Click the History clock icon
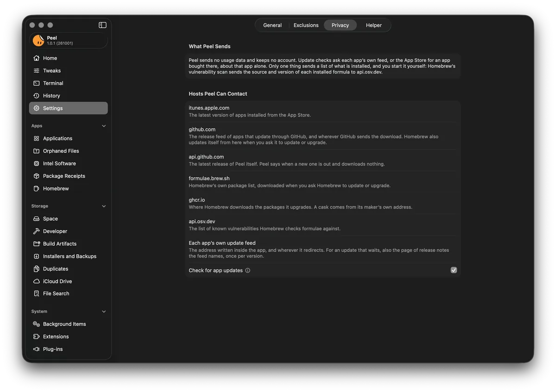 pyautogui.click(x=37, y=96)
